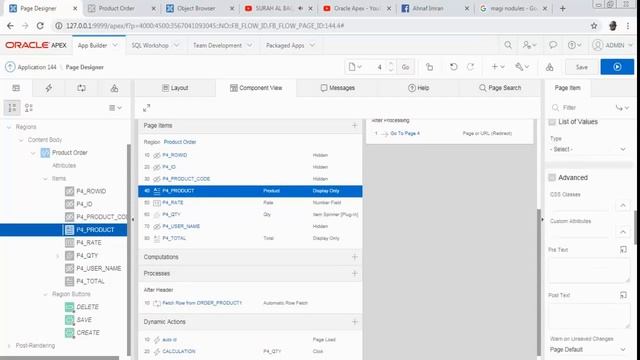Add a process with plus icon
This screenshot has width=640, height=360.
pyautogui.click(x=354, y=273)
